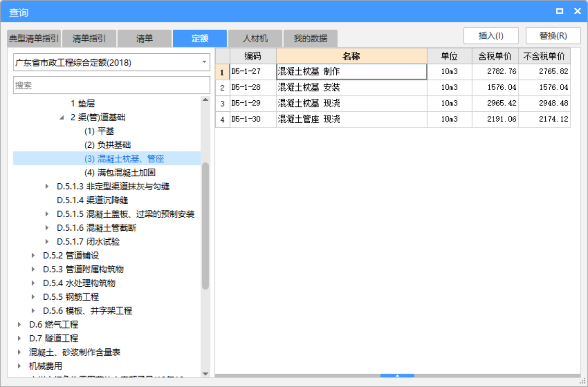Switch to the 典型清单指引 tab
The height and width of the screenshot is (387, 588).
point(34,38)
